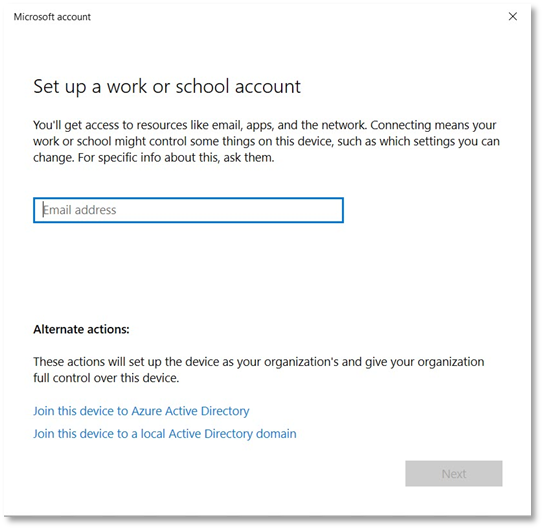Image resolution: width=543 pixels, height=529 pixels.
Task: Open Join this device to Azure Active Directory
Action: (x=141, y=411)
